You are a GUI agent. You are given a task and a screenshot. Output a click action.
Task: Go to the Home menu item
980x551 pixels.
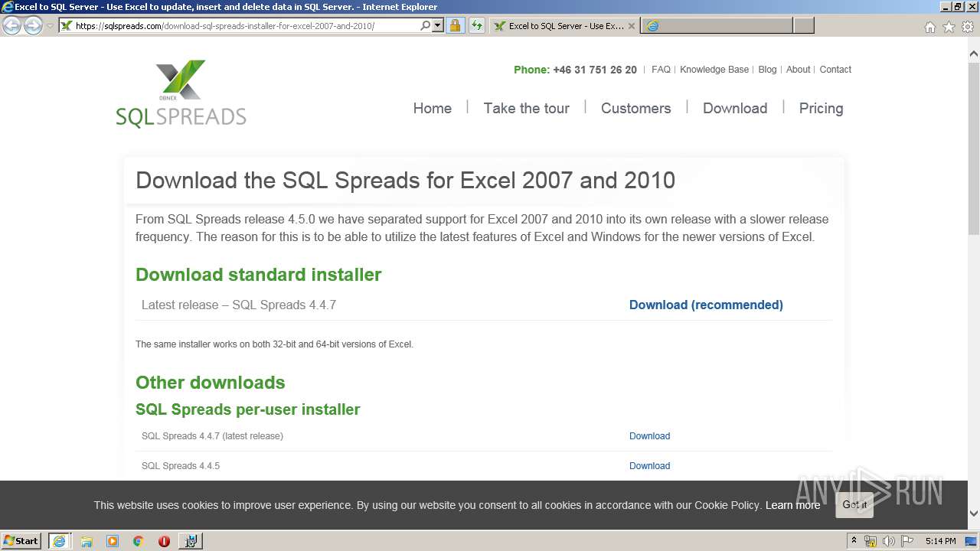click(x=433, y=109)
